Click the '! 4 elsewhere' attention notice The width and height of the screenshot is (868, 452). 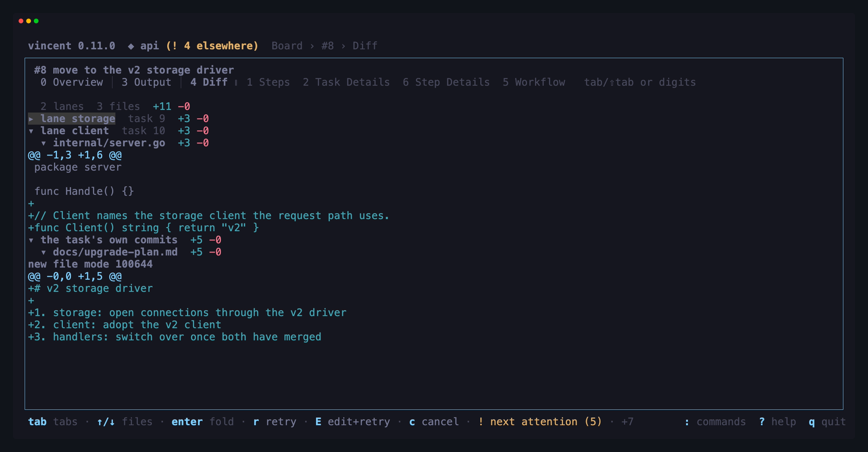click(212, 46)
